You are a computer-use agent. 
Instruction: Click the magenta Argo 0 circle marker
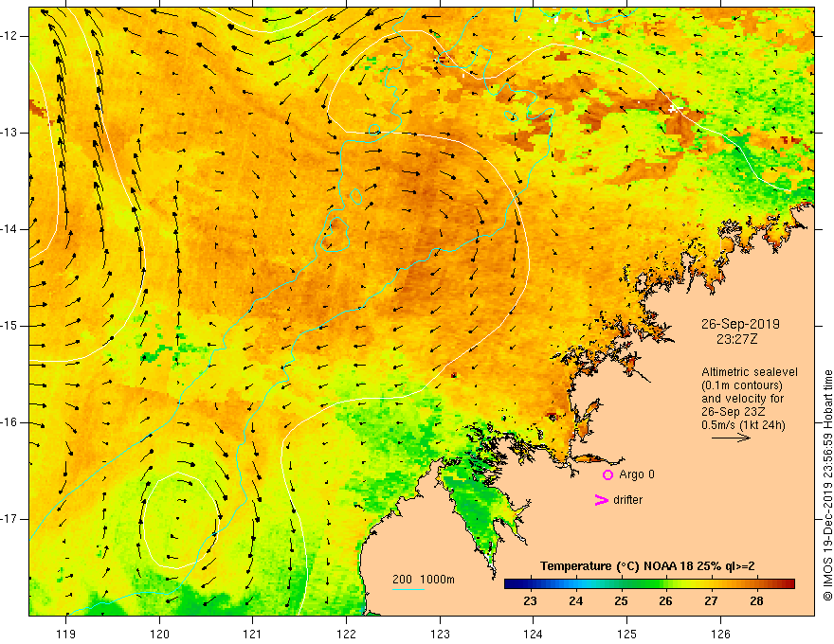point(607,475)
